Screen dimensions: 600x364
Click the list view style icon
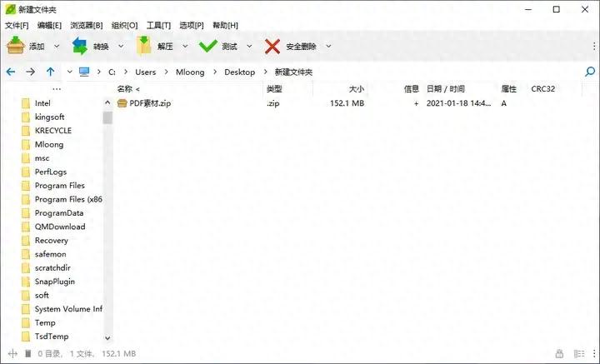click(579, 354)
